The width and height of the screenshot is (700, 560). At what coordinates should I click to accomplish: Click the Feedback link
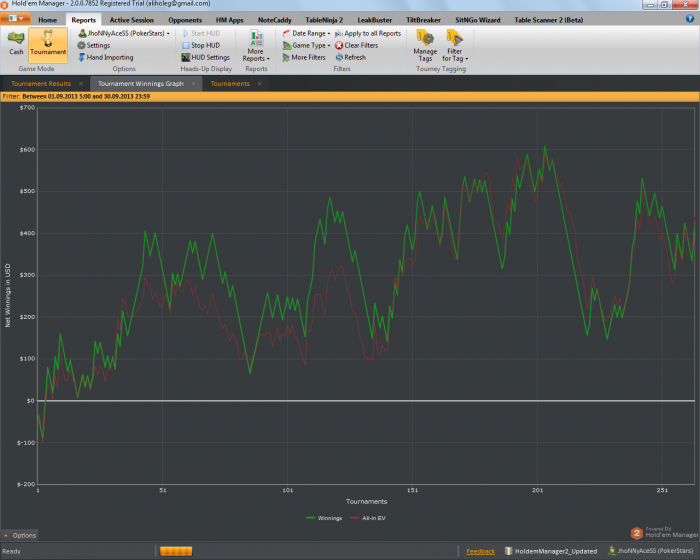[480, 551]
